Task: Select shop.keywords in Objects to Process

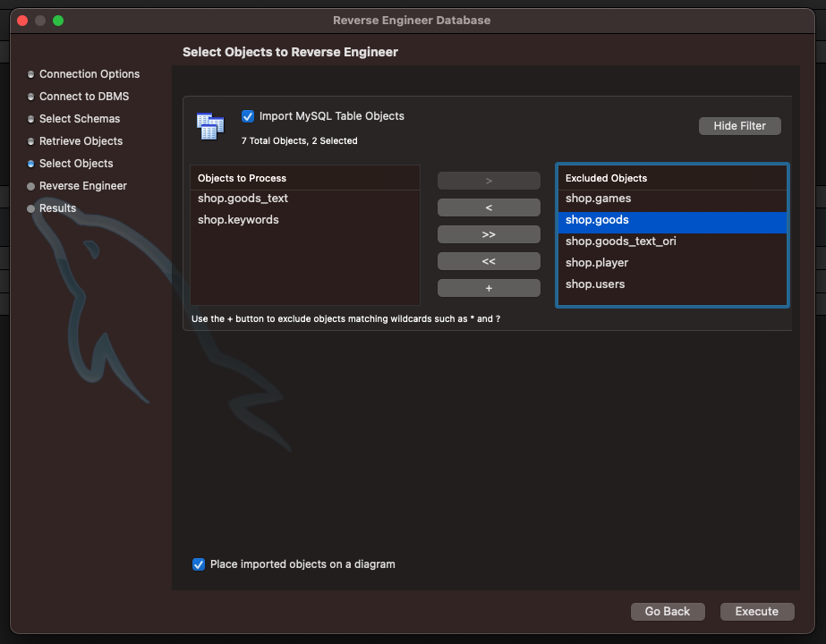Action: pyautogui.click(x=305, y=220)
